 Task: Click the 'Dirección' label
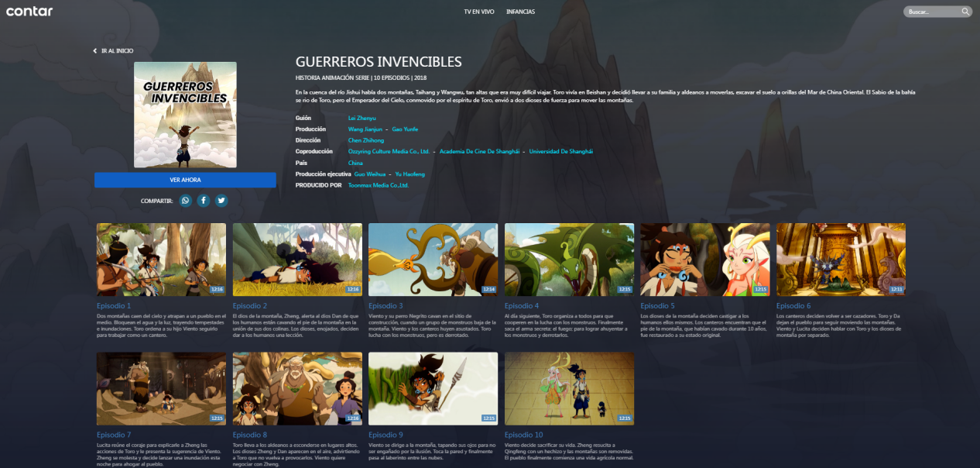tap(308, 140)
